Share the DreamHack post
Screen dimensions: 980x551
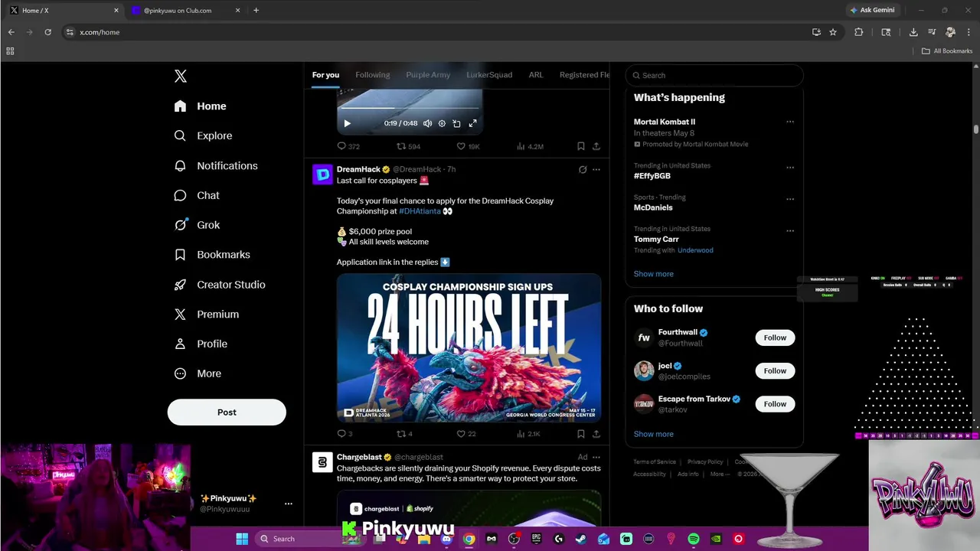pos(596,434)
